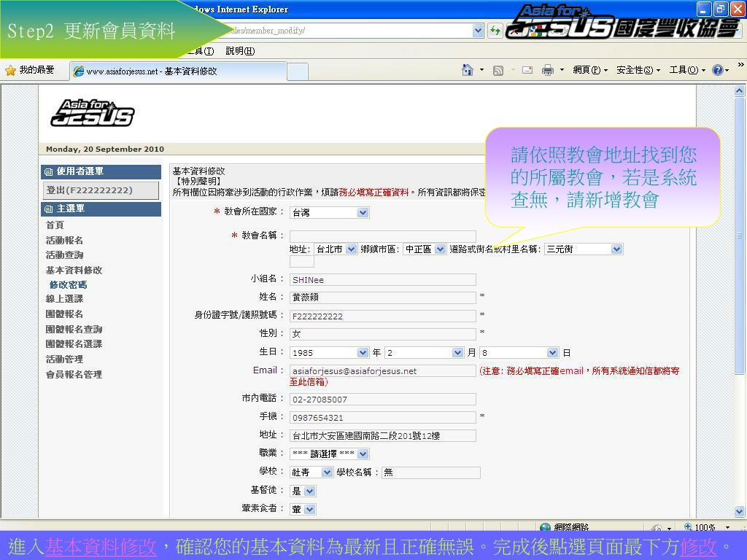Click the 我的最愛 favorites star
Image resolution: width=747 pixels, height=560 pixels.
coord(11,70)
